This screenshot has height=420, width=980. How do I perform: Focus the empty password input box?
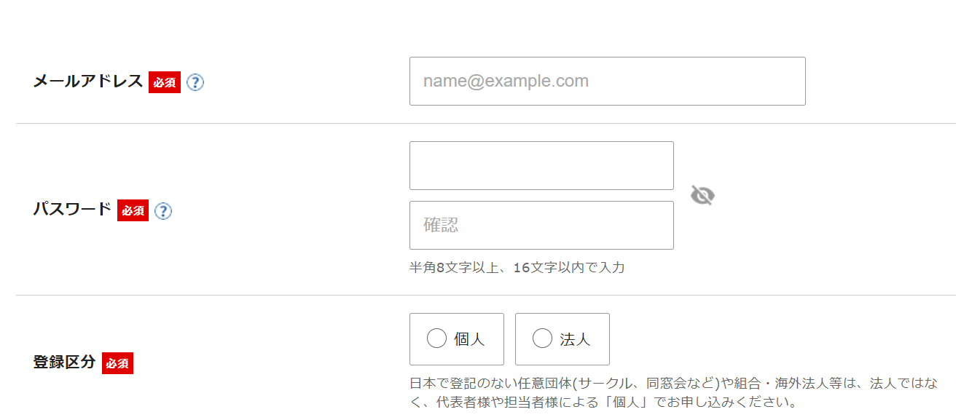coord(541,165)
